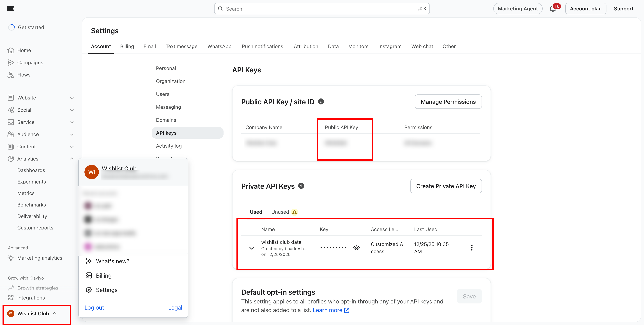Click the Marketing analytics lightbulb icon
Image resolution: width=644 pixels, height=325 pixels.
[x=11, y=258]
